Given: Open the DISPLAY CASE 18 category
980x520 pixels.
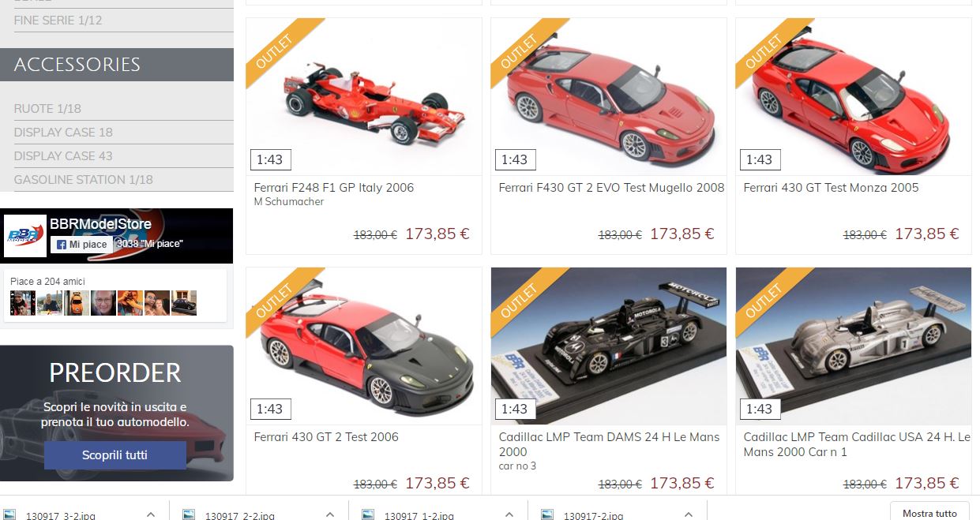Looking at the screenshot, I should [x=63, y=132].
